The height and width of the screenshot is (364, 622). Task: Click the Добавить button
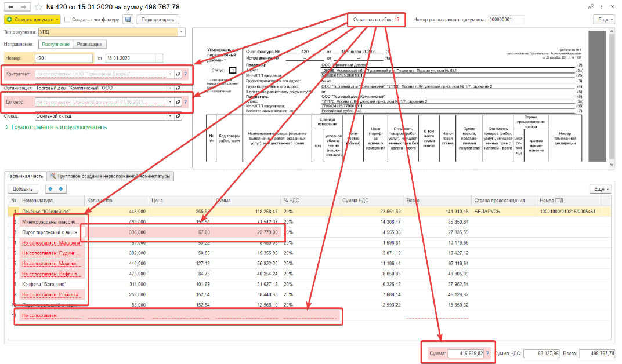pos(23,189)
